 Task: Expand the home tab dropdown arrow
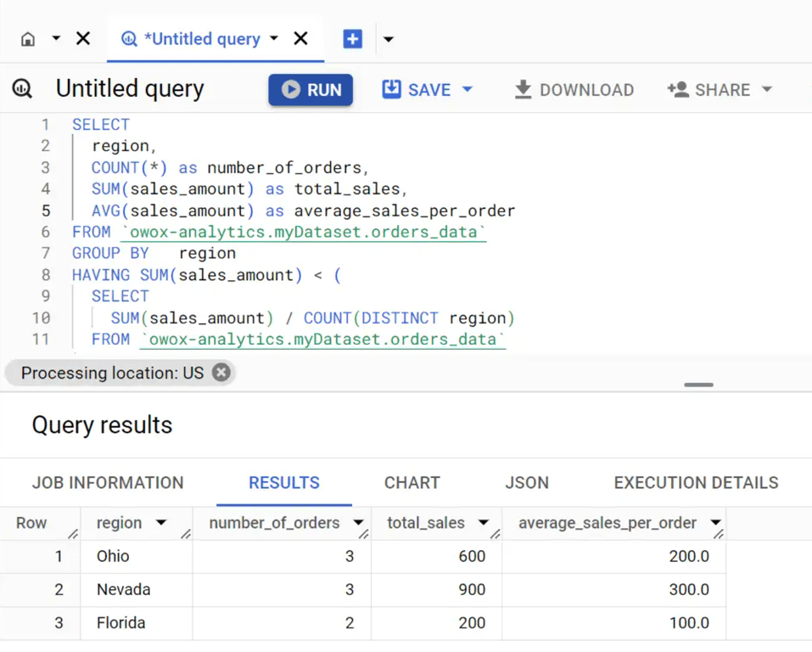click(x=56, y=38)
